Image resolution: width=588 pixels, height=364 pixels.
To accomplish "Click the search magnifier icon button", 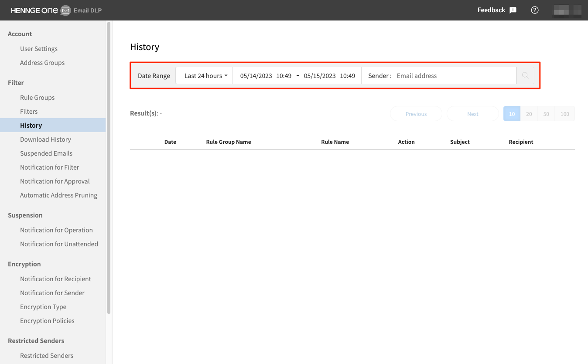I will 525,75.
